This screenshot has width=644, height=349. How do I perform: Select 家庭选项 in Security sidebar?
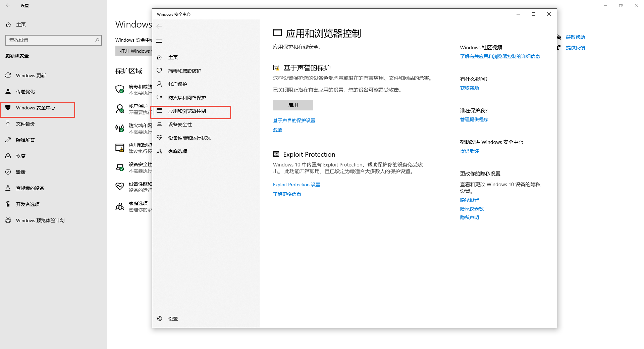[178, 151]
